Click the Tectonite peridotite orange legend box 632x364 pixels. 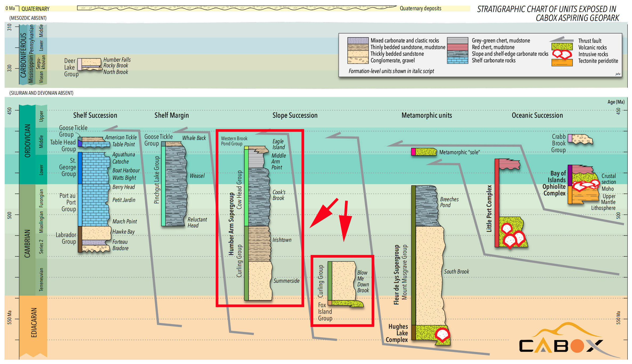[562, 62]
